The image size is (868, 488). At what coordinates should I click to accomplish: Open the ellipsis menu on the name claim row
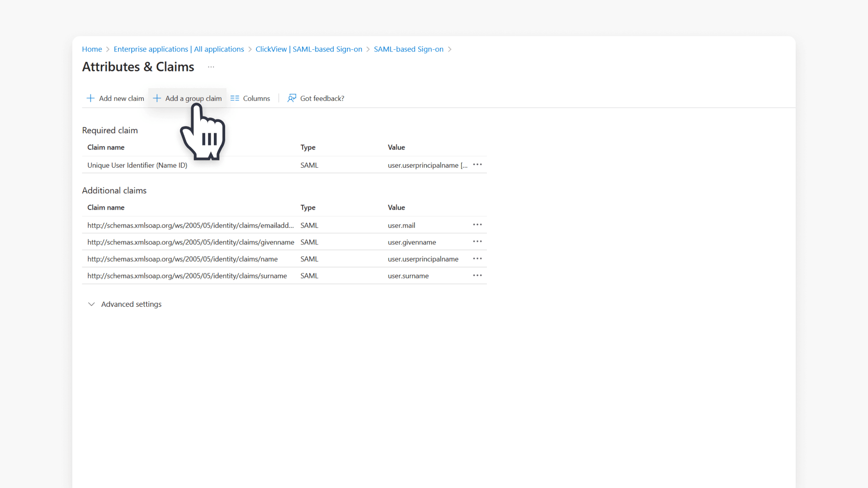pos(477,258)
